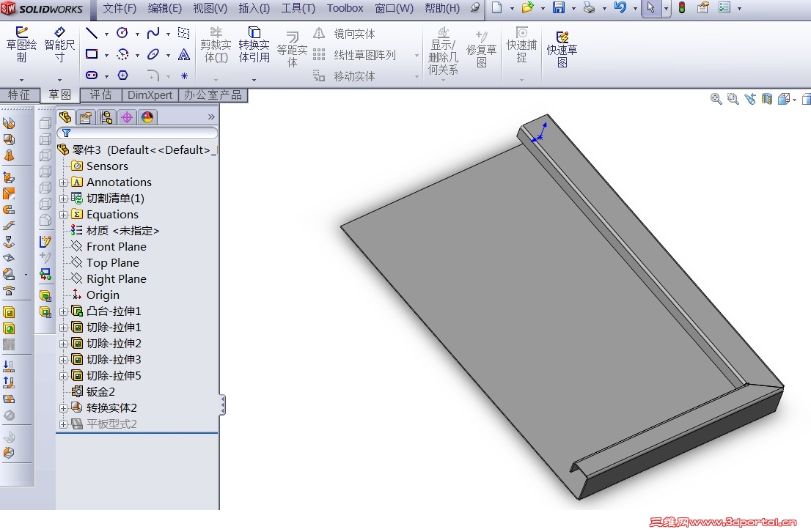Click Repair Sketch (修复草图)
Viewport: 811px width, 532px height.
pyautogui.click(x=482, y=50)
